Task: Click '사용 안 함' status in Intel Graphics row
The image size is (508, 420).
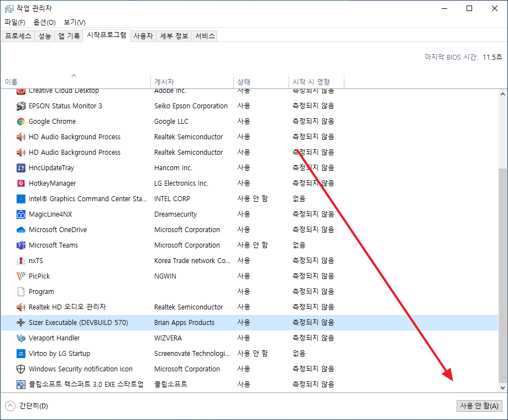Action: click(253, 199)
